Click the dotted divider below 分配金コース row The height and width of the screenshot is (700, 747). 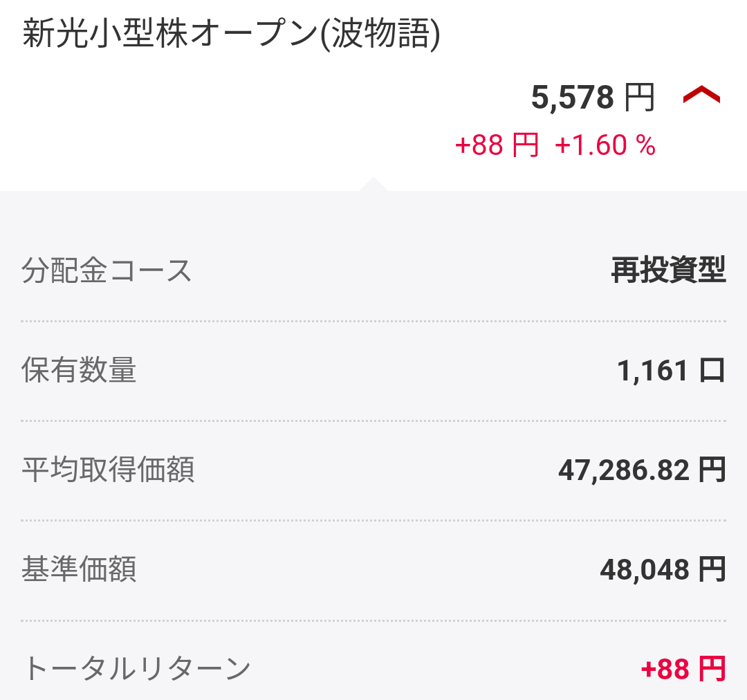[373, 321]
